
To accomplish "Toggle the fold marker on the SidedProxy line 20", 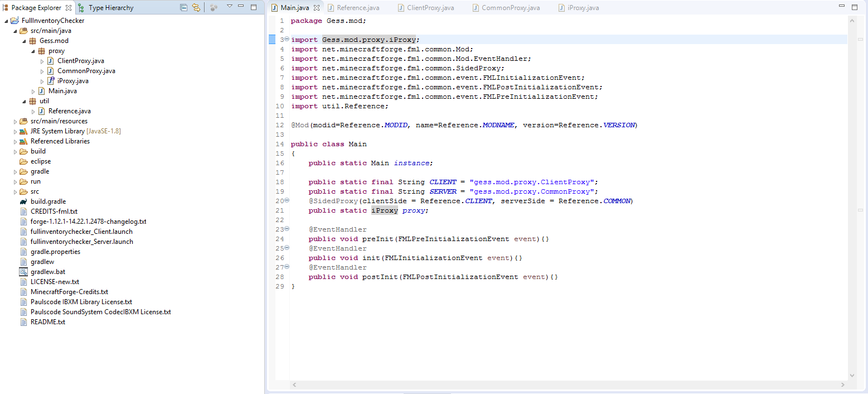I will pos(287,201).
